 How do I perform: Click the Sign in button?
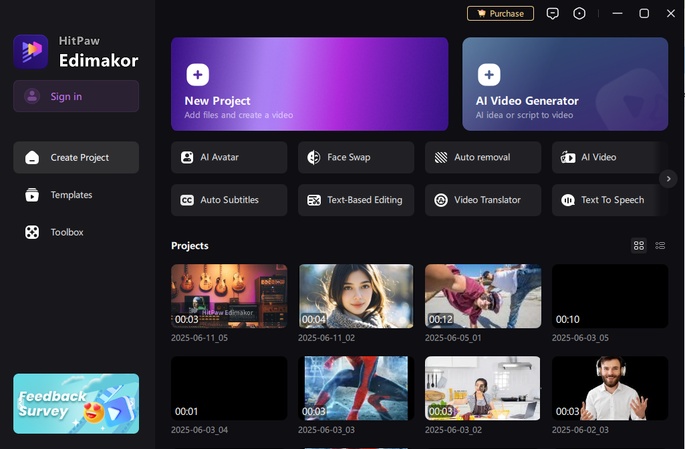[x=76, y=96]
